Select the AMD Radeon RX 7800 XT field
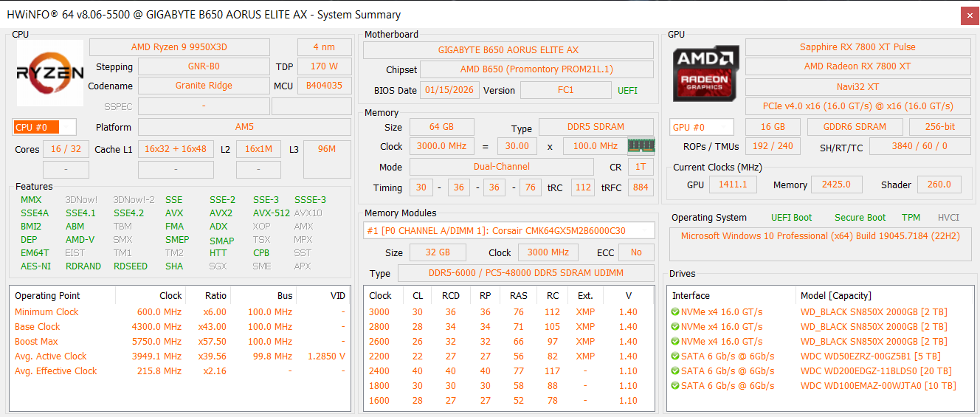The width and height of the screenshot is (980, 417). (857, 66)
